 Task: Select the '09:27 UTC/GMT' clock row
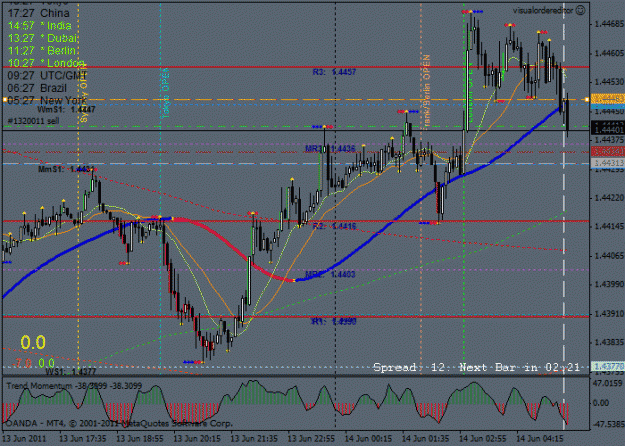click(x=47, y=75)
